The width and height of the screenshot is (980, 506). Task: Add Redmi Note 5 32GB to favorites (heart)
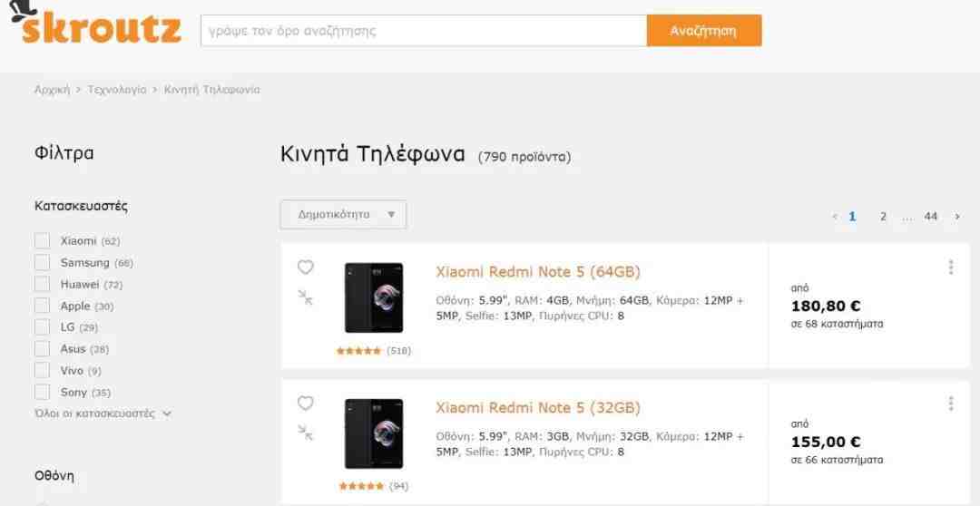305,404
